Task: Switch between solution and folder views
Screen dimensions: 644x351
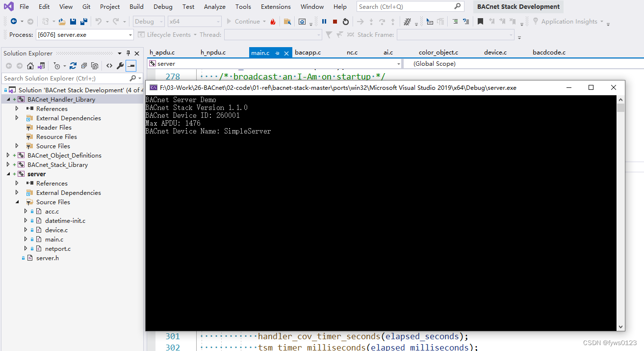Action: (x=41, y=66)
